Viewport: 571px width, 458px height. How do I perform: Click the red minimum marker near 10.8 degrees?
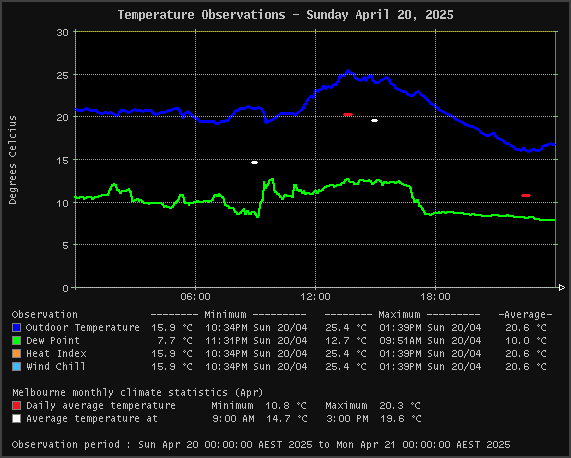[526, 196]
